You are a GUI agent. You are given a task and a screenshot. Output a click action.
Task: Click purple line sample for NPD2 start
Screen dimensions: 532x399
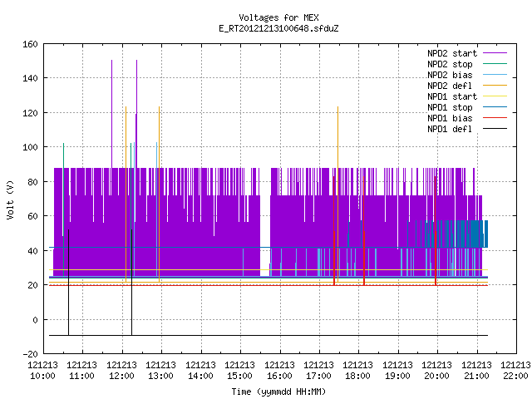tap(495, 53)
